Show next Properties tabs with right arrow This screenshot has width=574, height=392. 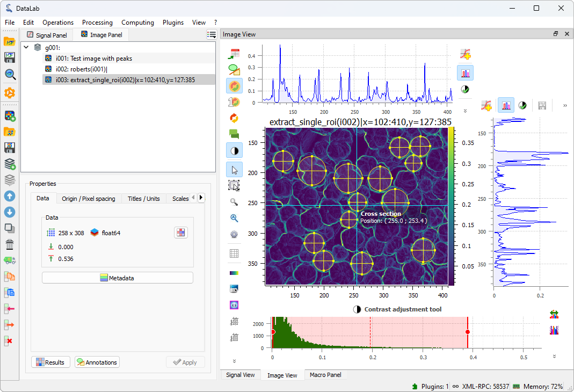[x=201, y=197]
